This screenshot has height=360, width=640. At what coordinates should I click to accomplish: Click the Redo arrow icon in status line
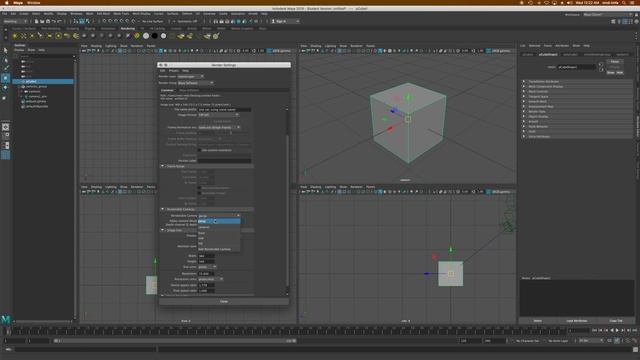(59, 21)
